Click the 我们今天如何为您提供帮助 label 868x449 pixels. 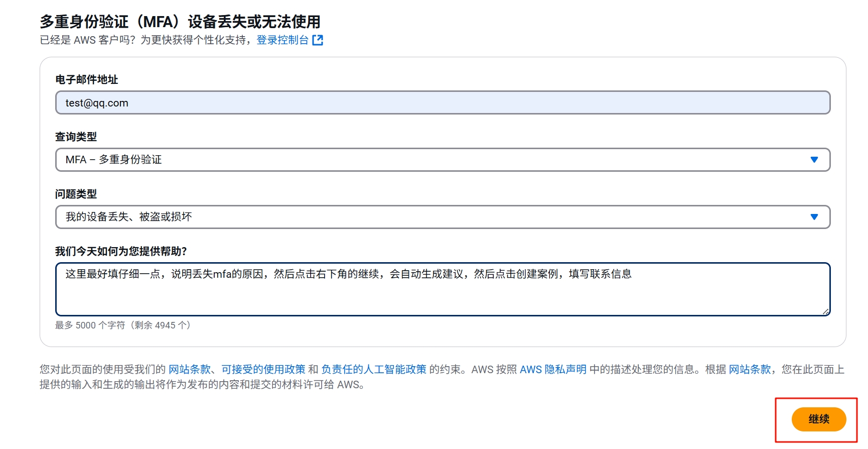tap(121, 251)
